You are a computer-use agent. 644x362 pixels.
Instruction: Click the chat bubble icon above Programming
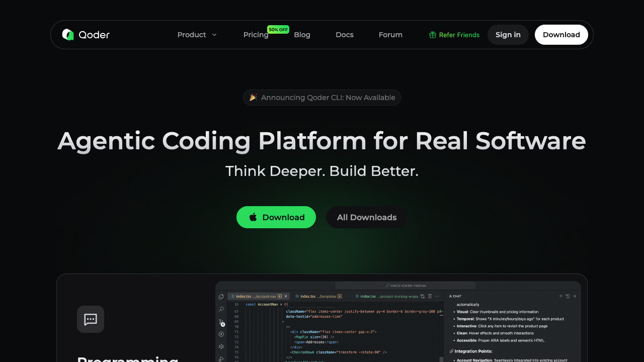[90, 319]
